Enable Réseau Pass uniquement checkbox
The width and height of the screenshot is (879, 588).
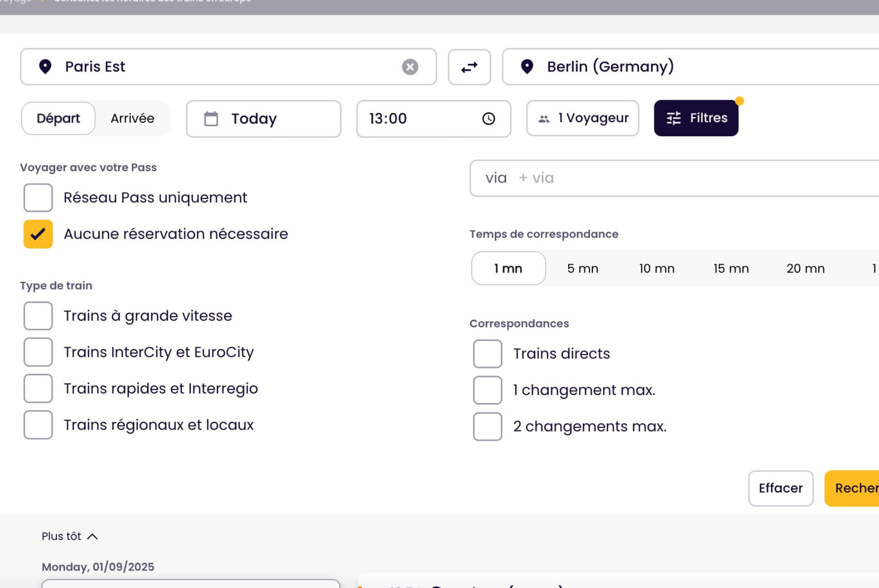(38, 198)
